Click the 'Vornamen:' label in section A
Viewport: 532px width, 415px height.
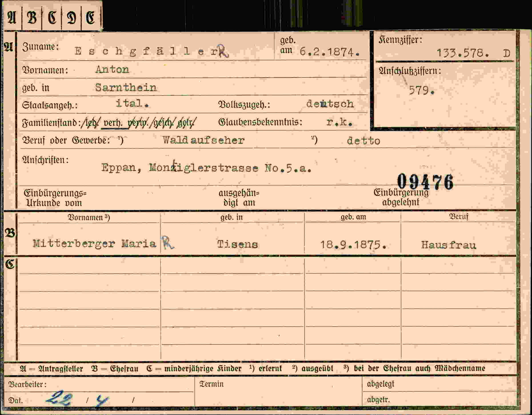coord(45,70)
